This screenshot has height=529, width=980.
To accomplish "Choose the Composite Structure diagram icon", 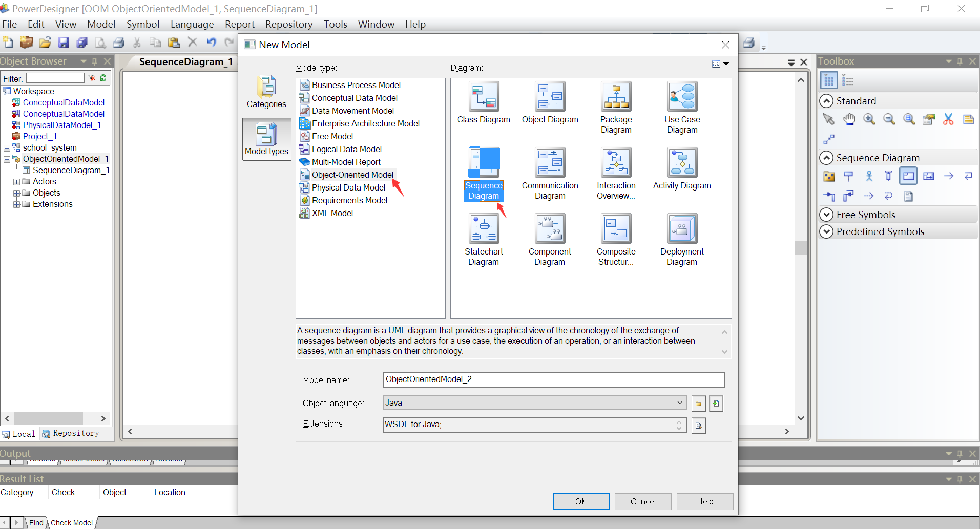I will click(x=616, y=228).
